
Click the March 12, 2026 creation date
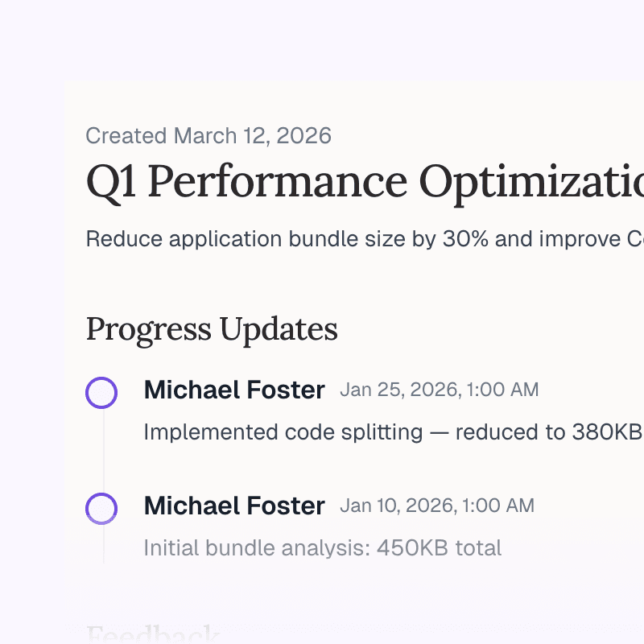click(253, 136)
